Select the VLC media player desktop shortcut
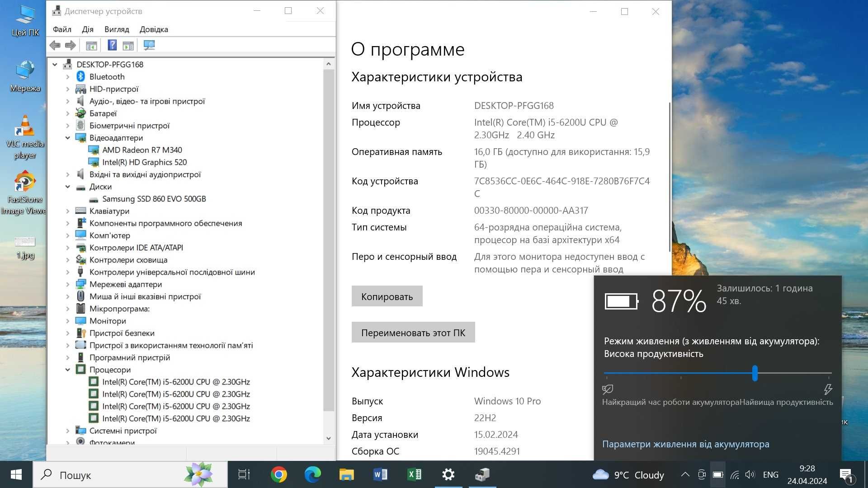The height and width of the screenshot is (488, 868). (x=25, y=137)
